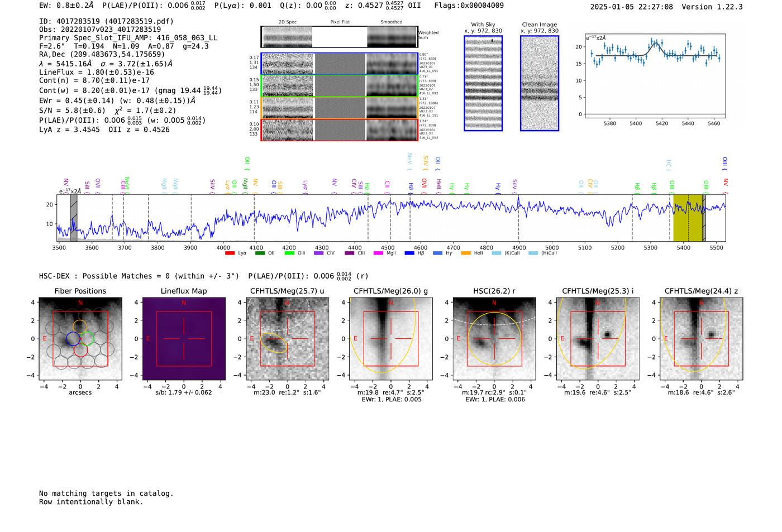The width and height of the screenshot is (782, 532).
Task: Open the HSC(26.2) r image
Action: coord(494,339)
